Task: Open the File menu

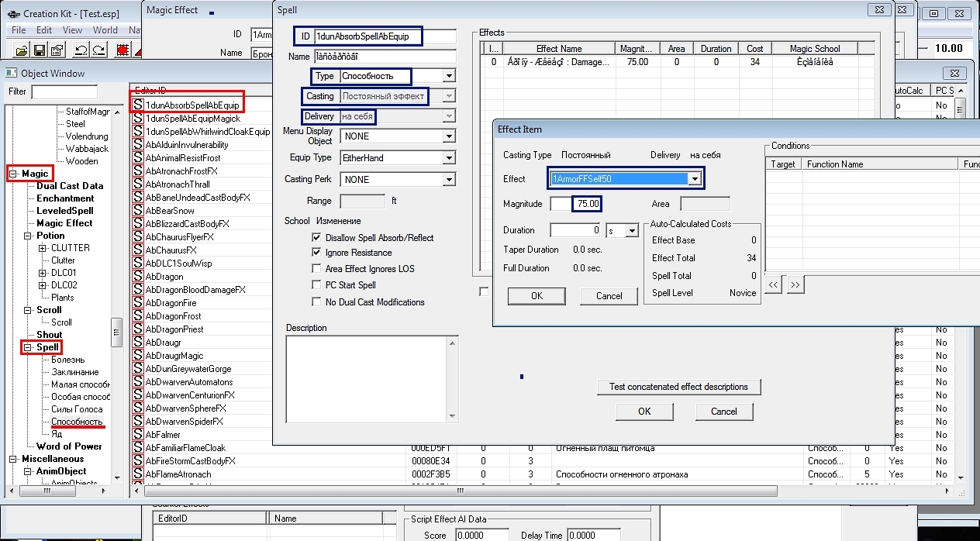Action: [x=19, y=30]
